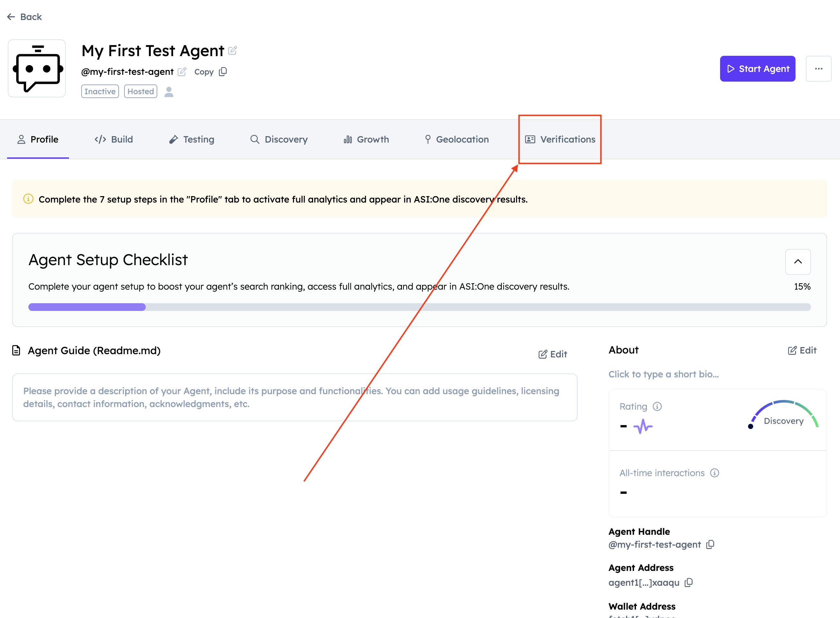Click the info icon beside All-time interactions
Viewport: 840px width, 618px height.
[x=714, y=473]
